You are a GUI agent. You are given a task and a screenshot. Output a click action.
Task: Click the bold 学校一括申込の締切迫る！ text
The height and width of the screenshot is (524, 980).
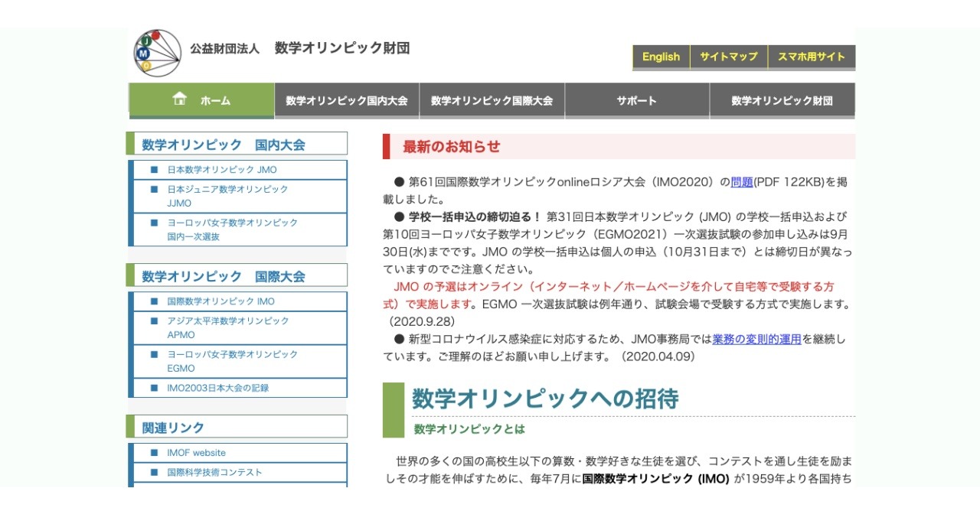475,216
